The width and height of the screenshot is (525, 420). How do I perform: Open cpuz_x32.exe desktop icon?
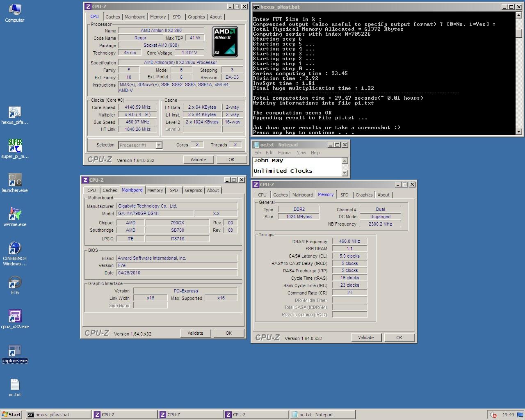pos(15,320)
